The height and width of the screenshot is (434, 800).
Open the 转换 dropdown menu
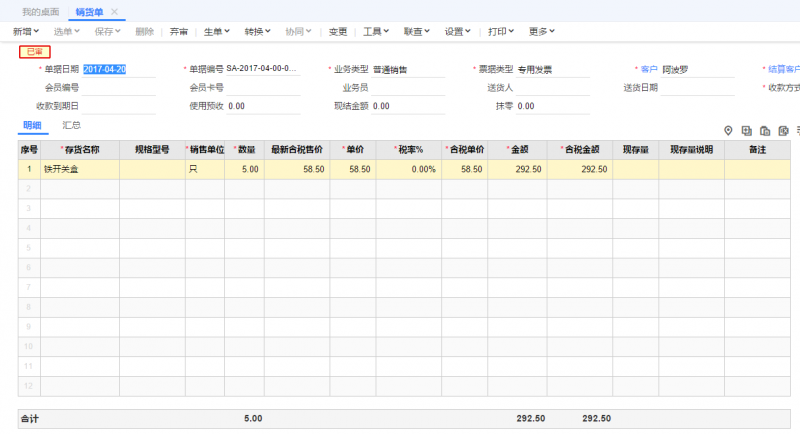pyautogui.click(x=258, y=32)
